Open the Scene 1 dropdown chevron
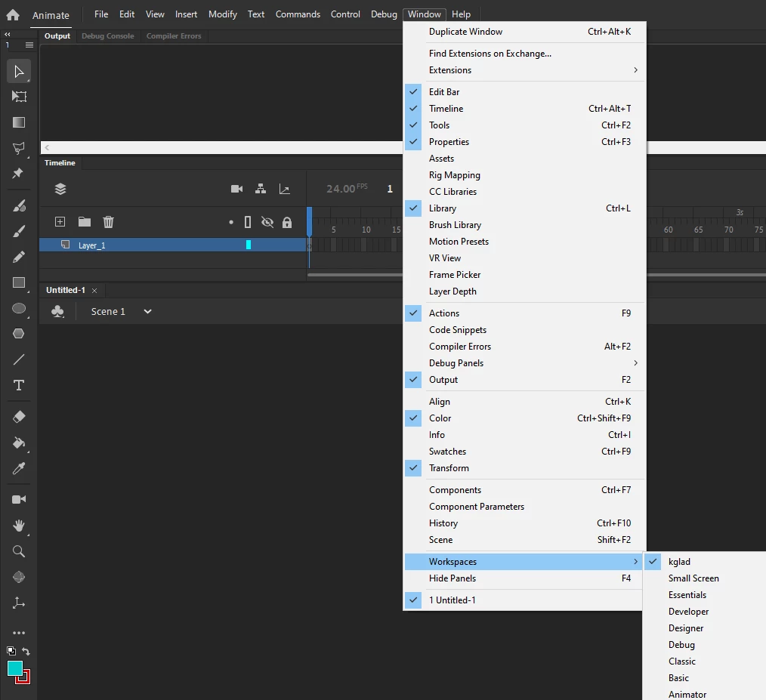766x700 pixels. tap(147, 312)
